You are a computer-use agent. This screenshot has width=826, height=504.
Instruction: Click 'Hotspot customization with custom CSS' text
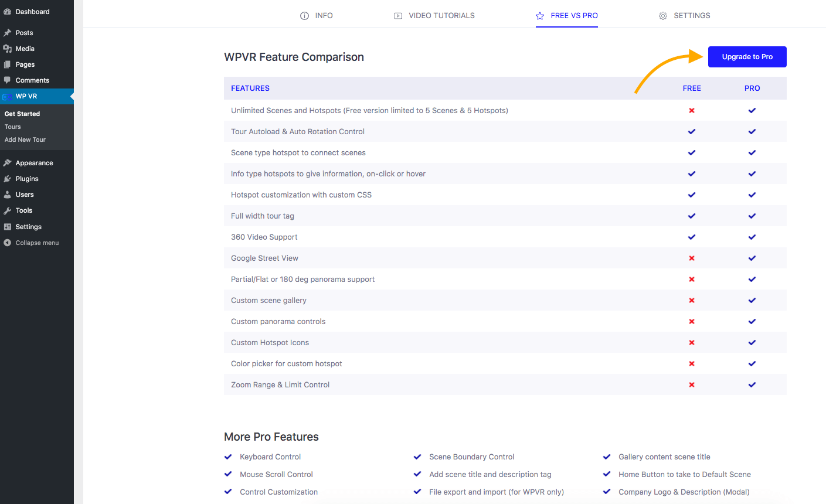pos(301,195)
